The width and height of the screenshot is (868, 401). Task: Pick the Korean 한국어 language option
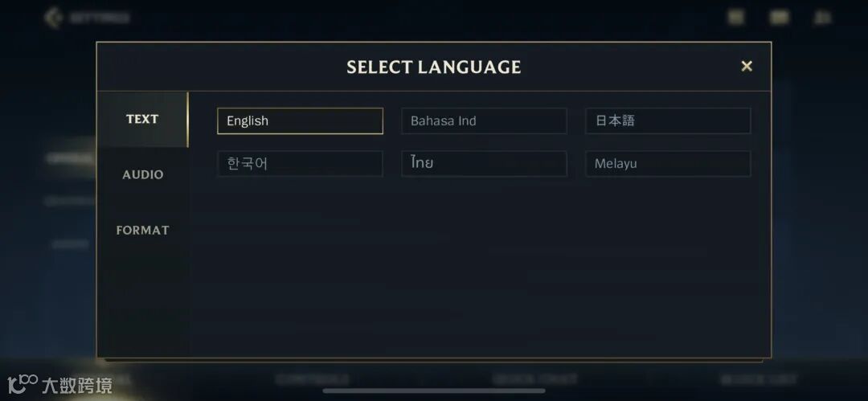300,163
